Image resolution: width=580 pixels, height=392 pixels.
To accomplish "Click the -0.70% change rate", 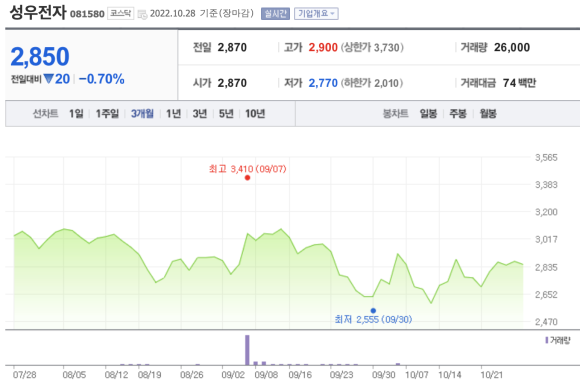I will 102,79.
